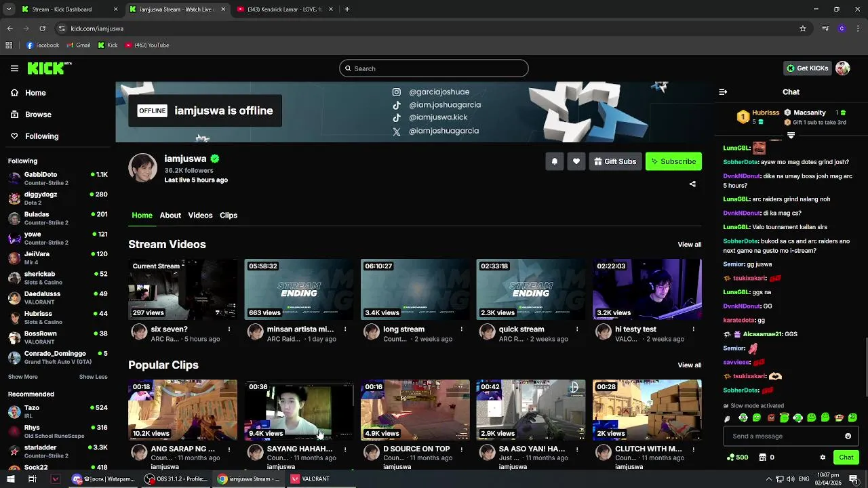
Task: Open Tazo in Recommended list
Action: [x=58, y=412]
